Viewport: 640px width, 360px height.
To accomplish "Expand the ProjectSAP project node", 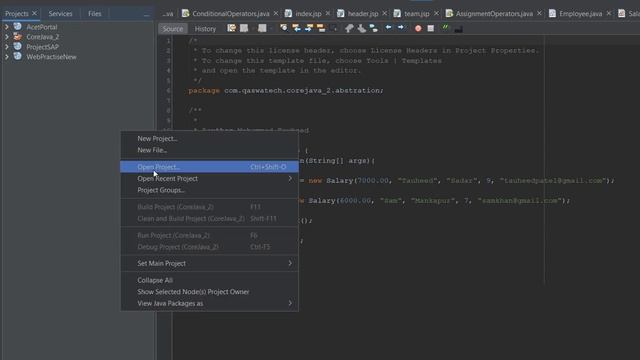I will pyautogui.click(x=7, y=47).
